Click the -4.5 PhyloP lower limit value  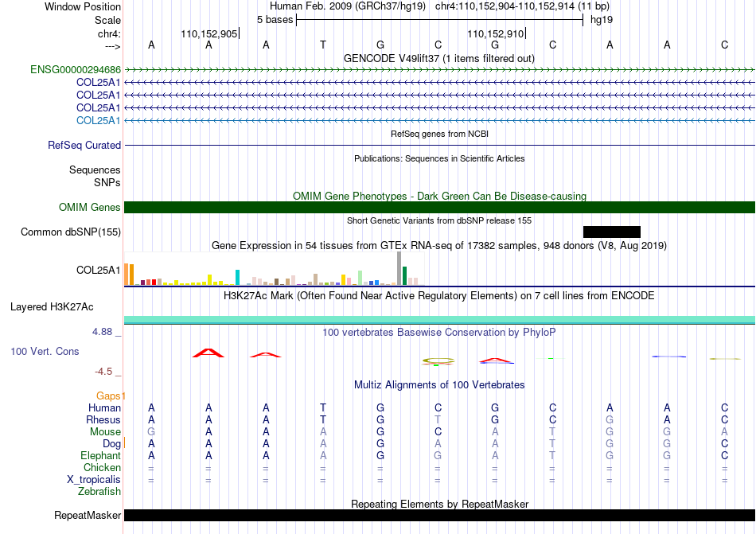click(x=103, y=372)
